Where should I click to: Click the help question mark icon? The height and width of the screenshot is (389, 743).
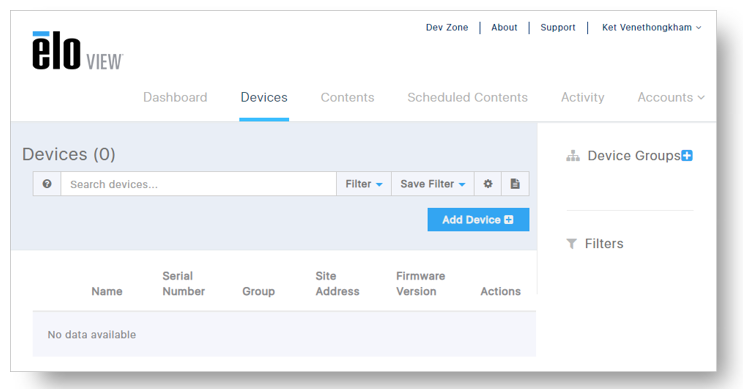(x=47, y=184)
